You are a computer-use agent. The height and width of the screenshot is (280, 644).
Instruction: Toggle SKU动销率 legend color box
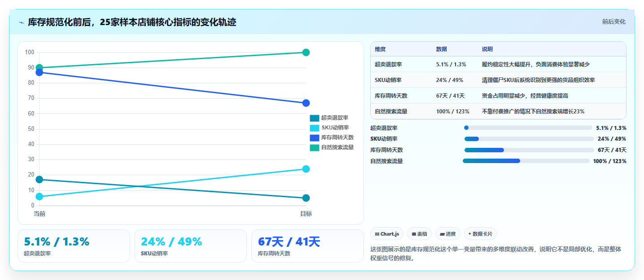[x=314, y=128]
